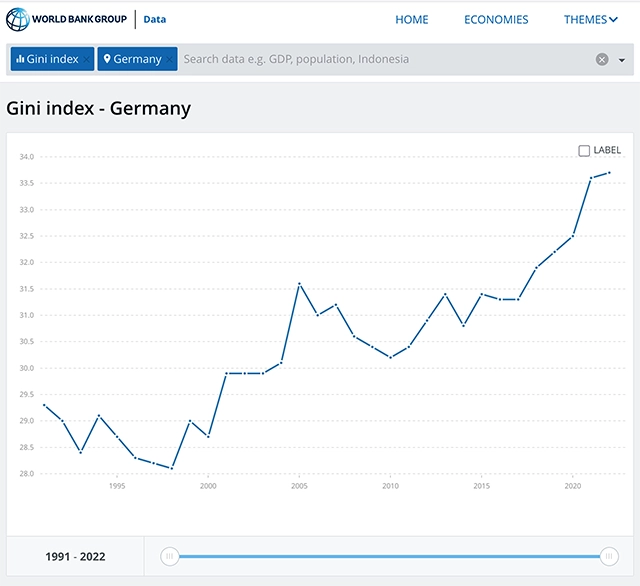
Task: Go to the HOME page
Action: (411, 20)
